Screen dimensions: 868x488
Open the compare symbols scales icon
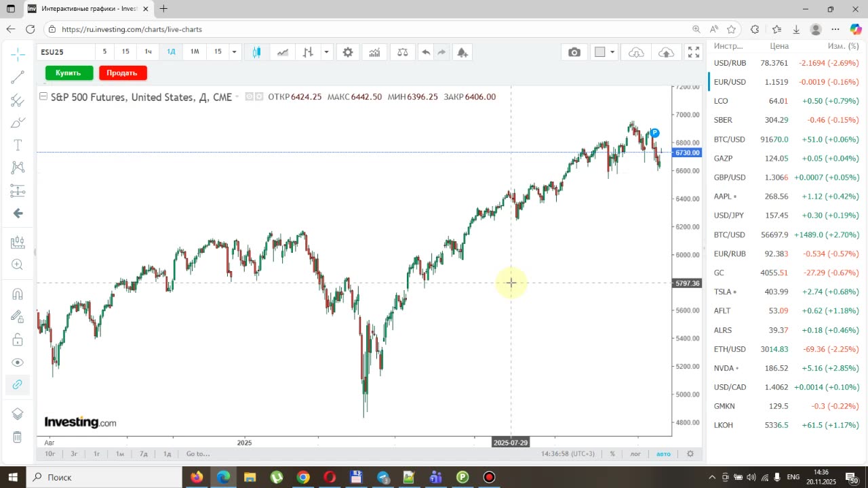pos(403,52)
